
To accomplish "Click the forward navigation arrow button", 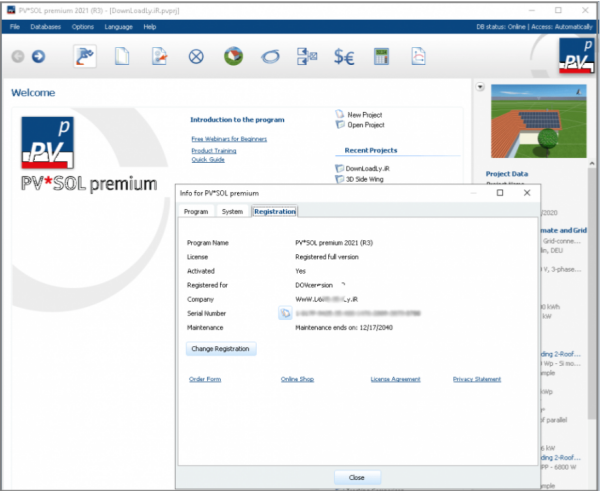I will [38, 56].
